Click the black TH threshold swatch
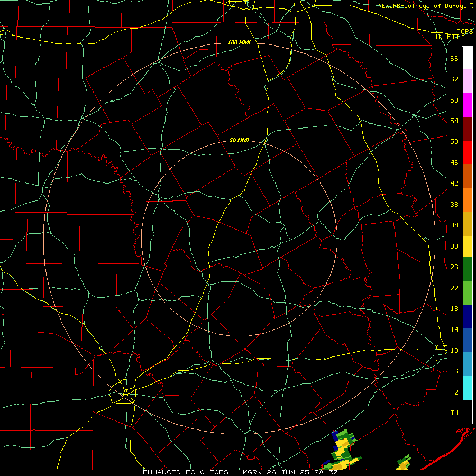The width and height of the screenshot is (476, 476). 467,411
